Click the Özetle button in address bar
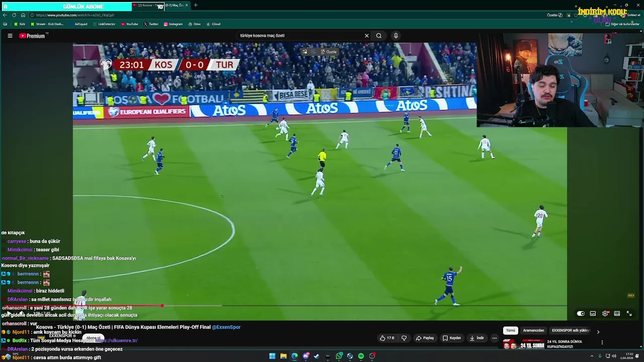The height and width of the screenshot is (362, 644). point(554,15)
